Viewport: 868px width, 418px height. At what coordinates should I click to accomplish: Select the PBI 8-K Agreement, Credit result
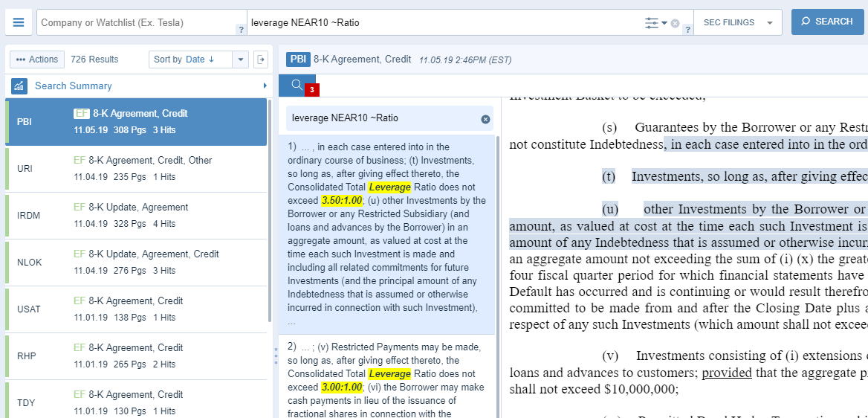(136, 122)
